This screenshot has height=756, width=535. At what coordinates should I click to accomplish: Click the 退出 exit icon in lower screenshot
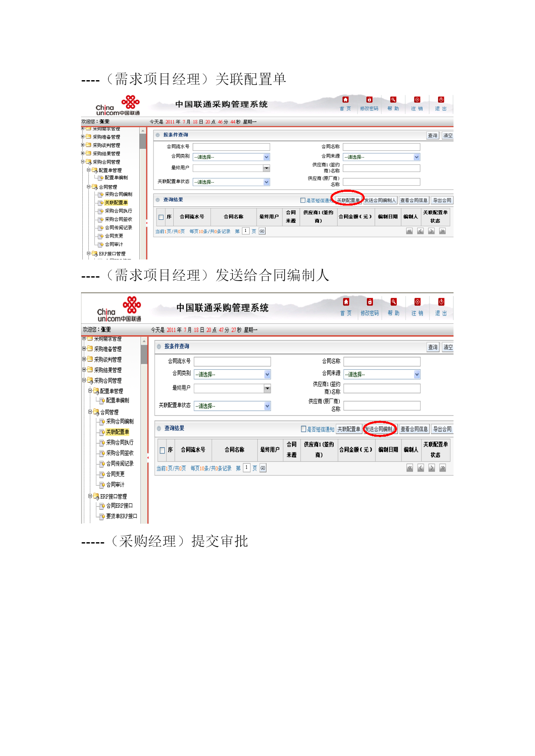[x=441, y=302]
